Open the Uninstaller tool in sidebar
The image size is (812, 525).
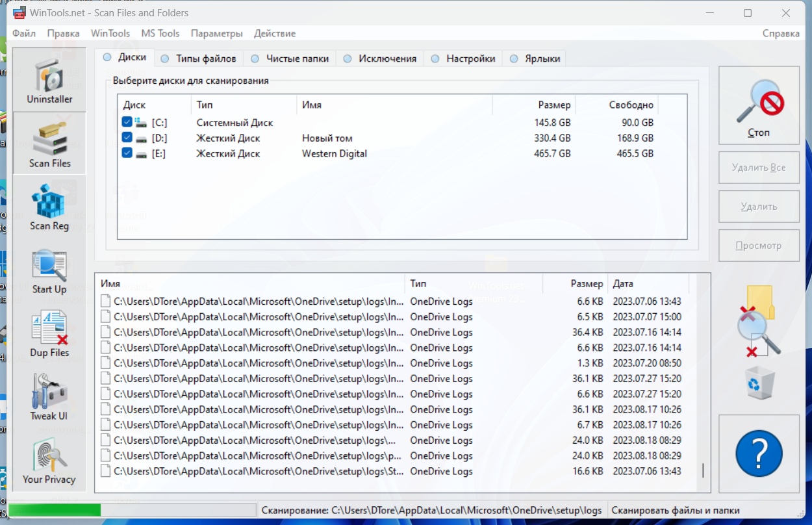[x=49, y=81]
